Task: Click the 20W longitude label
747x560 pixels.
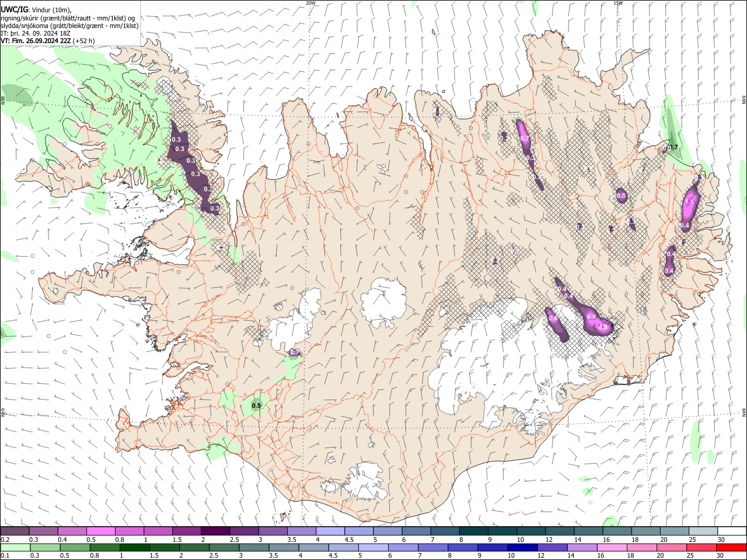Action: (310, 3)
